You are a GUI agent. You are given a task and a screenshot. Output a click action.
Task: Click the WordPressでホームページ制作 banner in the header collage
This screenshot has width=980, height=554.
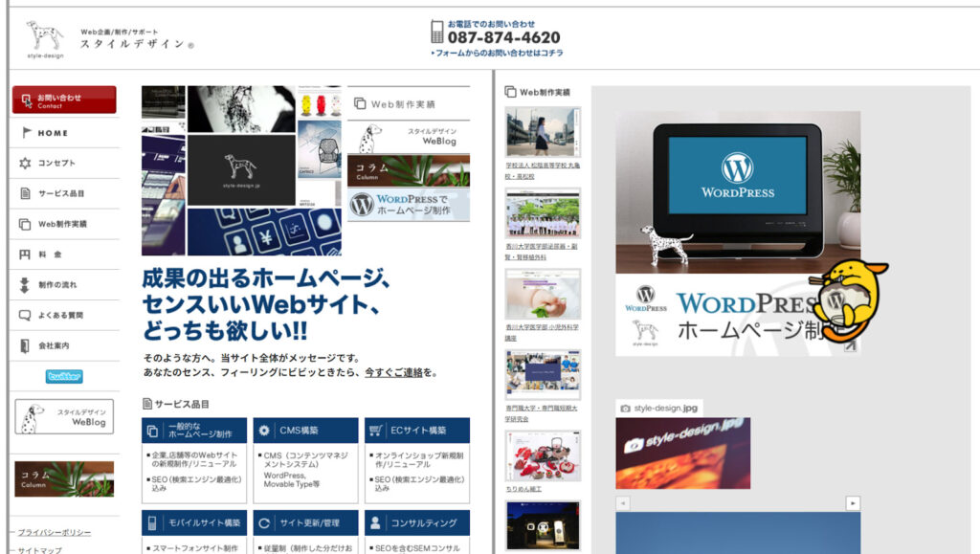pos(409,205)
